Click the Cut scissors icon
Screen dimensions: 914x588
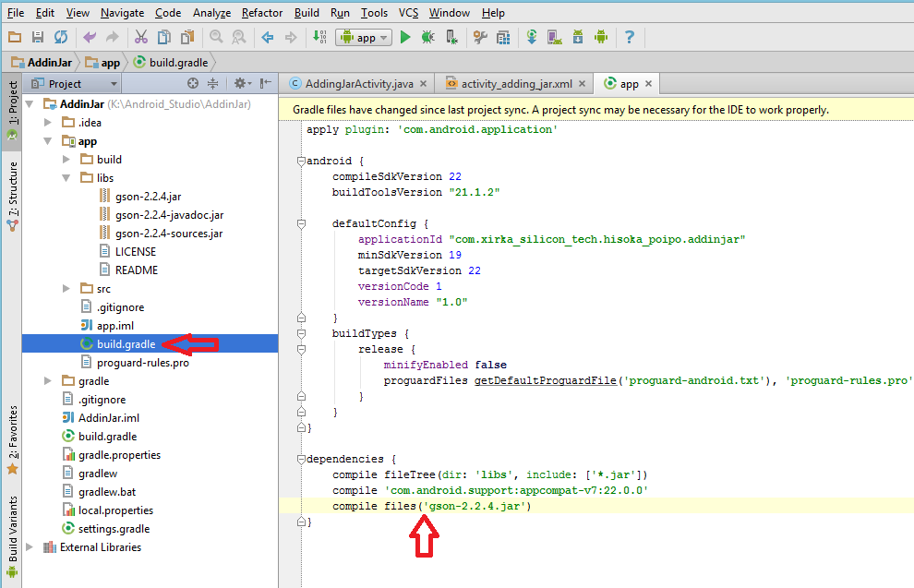click(x=141, y=37)
